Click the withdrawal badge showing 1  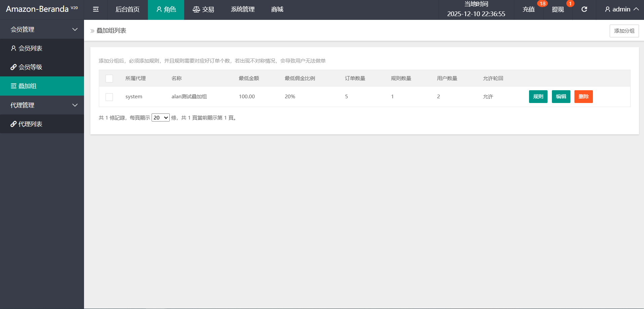click(570, 4)
